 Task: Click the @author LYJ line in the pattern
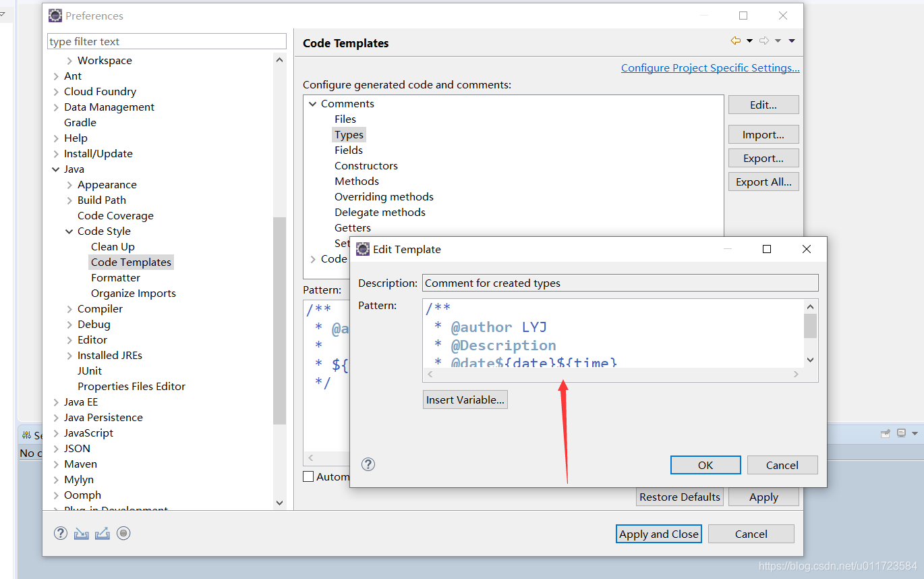[x=499, y=327]
